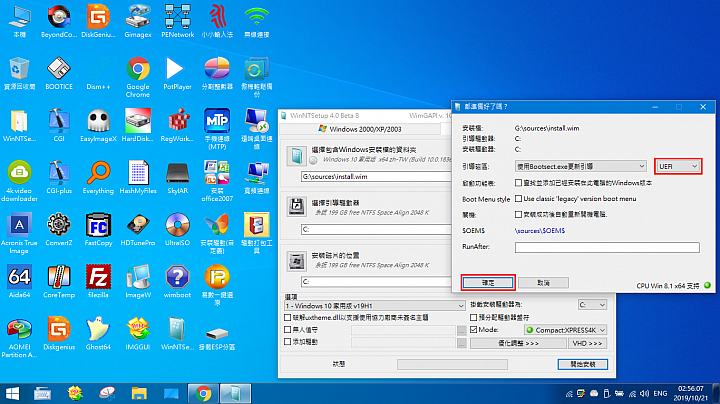
Task: Click ENG language indicator in tray
Action: click(x=660, y=393)
